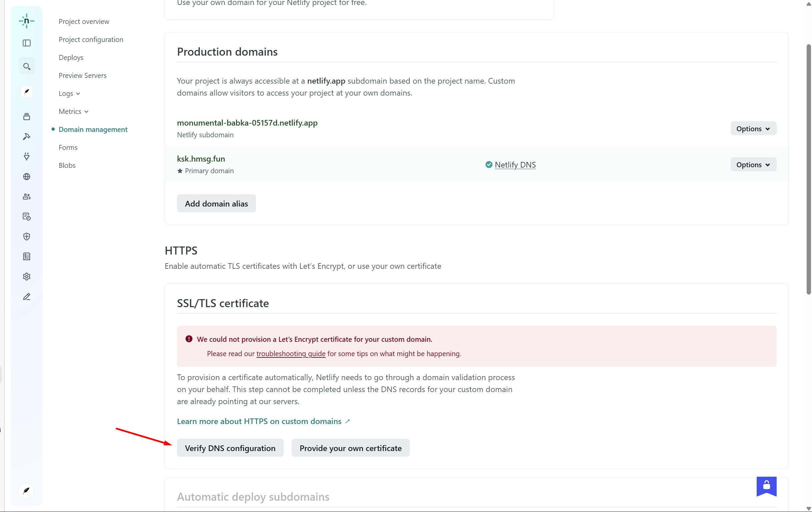The image size is (812, 512).
Task: Click the shield security icon
Action: 27,237
